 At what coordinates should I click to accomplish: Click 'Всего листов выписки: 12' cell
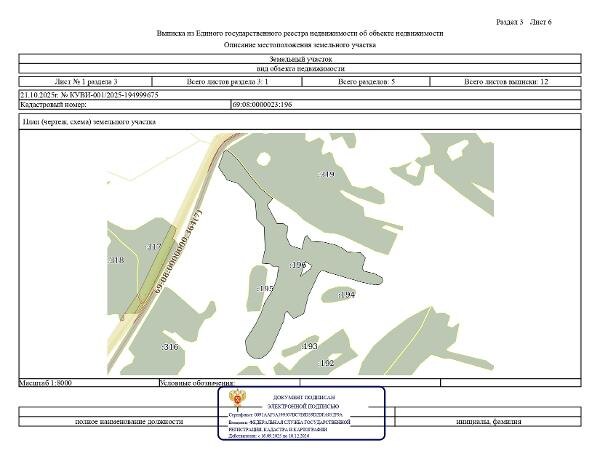tap(506, 81)
